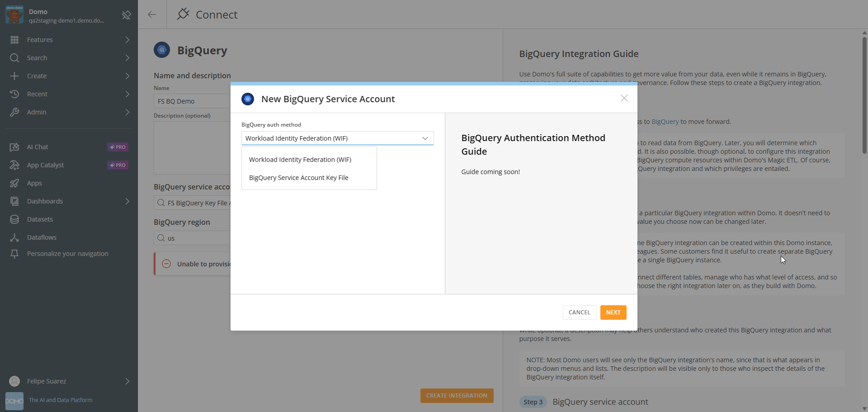Screen dimensions: 868x412
Task: Close the New BigQuery Service Account dialog
Action: (x=624, y=98)
